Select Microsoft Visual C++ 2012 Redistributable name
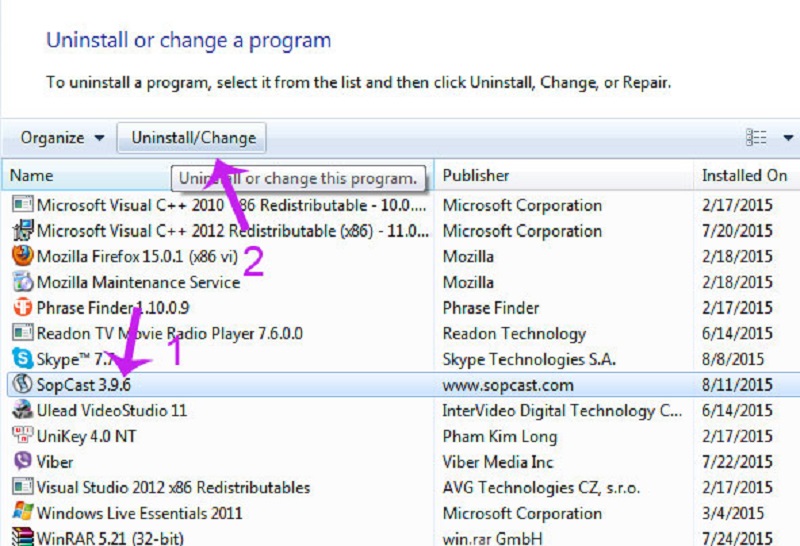 [233, 231]
